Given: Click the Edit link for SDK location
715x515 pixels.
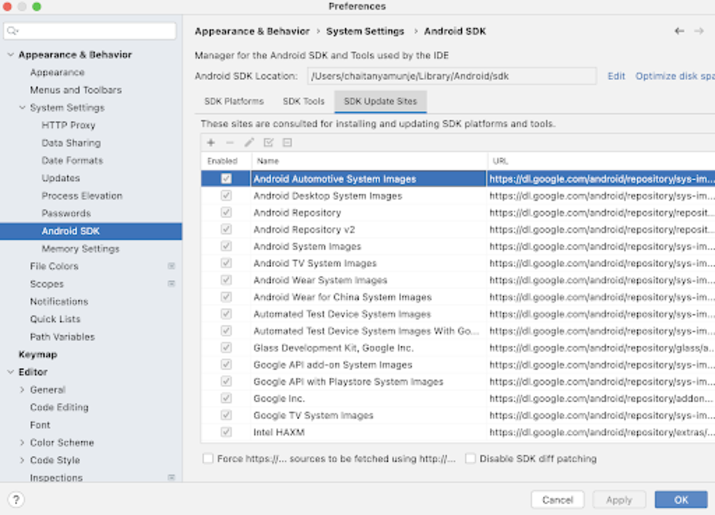Looking at the screenshot, I should [x=616, y=76].
